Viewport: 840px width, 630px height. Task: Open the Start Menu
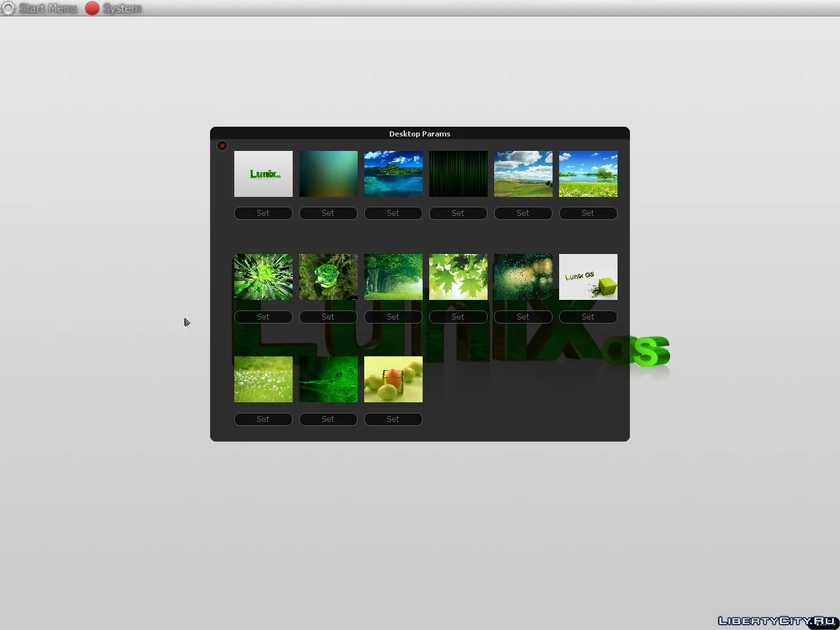click(x=48, y=9)
